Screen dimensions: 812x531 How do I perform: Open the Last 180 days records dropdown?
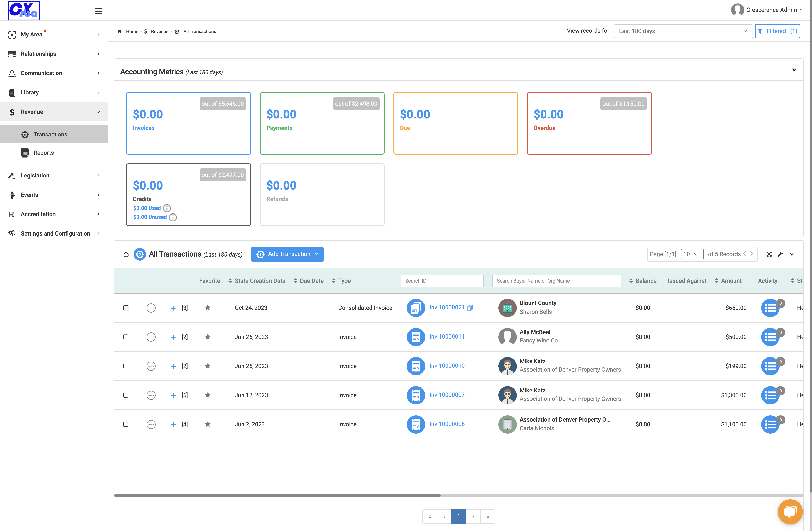pyautogui.click(x=683, y=31)
